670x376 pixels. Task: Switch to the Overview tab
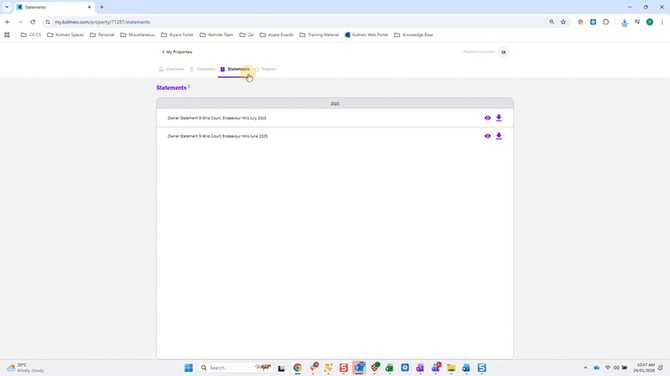pos(171,69)
